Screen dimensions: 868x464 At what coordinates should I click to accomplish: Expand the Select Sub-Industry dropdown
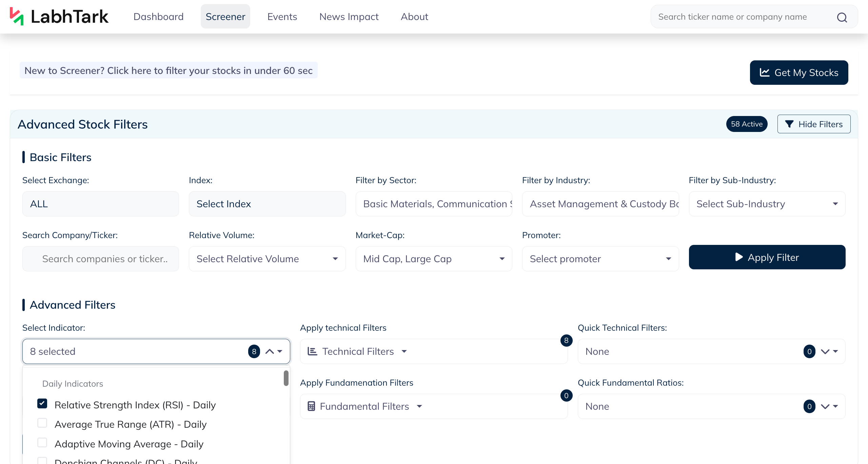click(x=767, y=204)
